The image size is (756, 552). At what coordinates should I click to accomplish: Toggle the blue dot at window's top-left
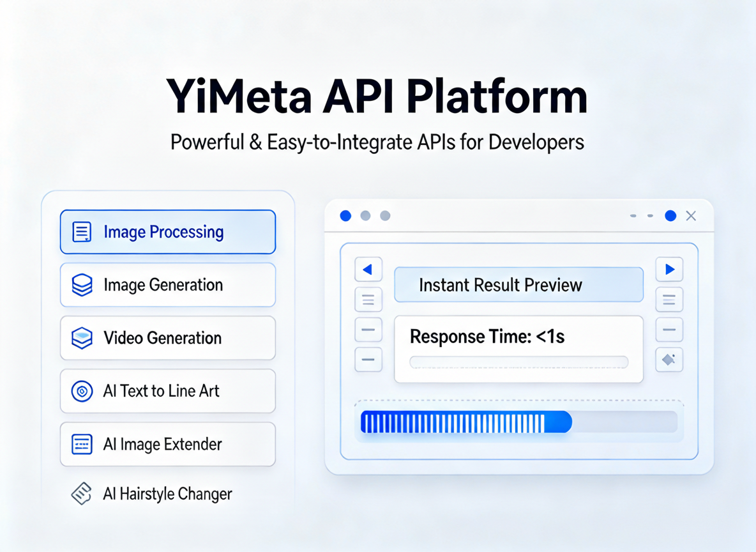click(x=345, y=216)
